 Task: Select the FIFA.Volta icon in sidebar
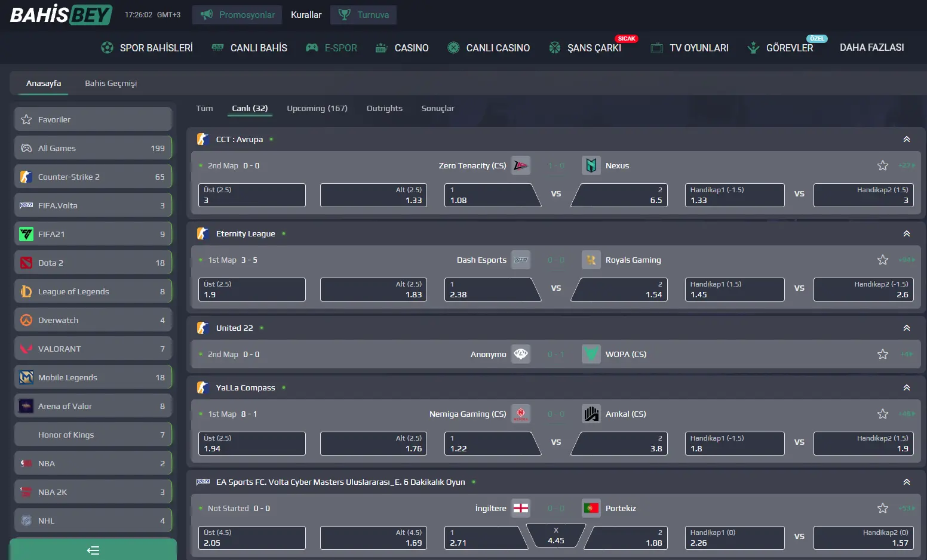click(26, 205)
